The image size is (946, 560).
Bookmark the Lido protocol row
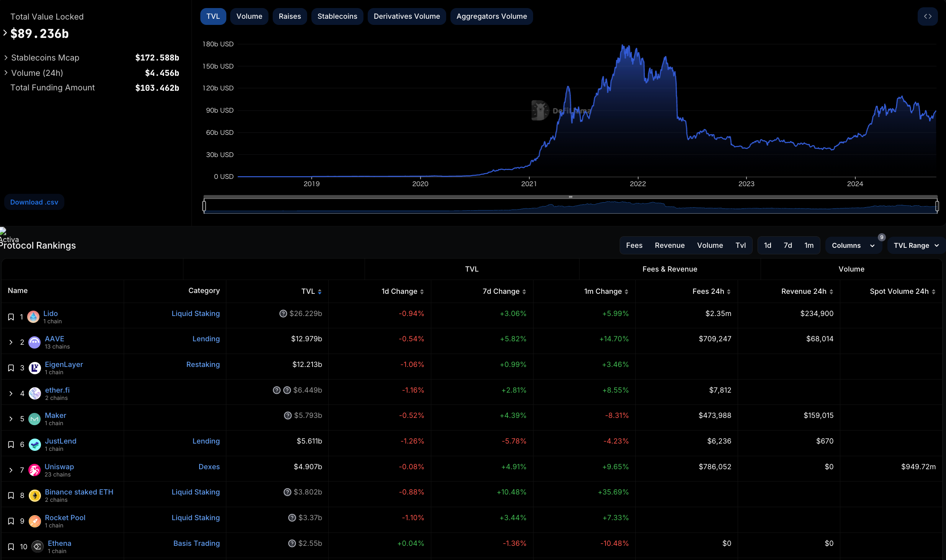point(11,317)
